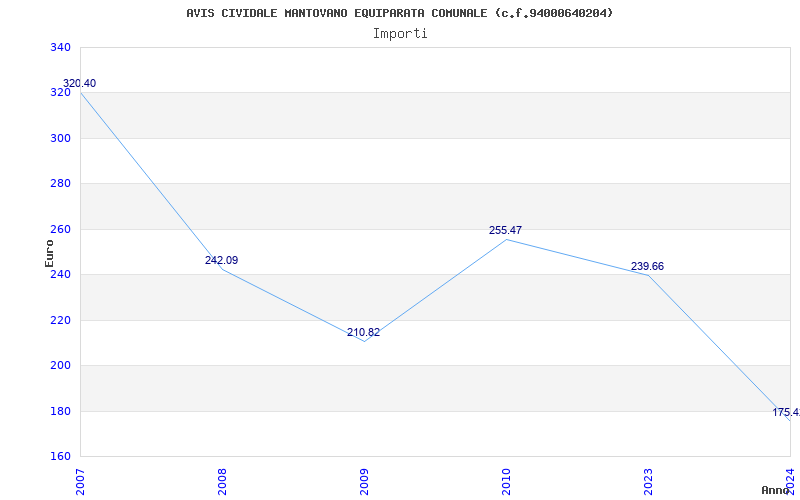Click the 260 y-axis tick label
This screenshot has height=500, width=800.
click(x=60, y=229)
